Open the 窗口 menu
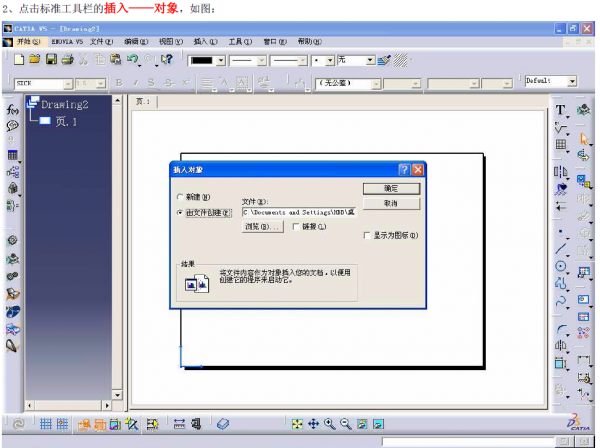This screenshot has height=448, width=600. pyautogui.click(x=275, y=41)
